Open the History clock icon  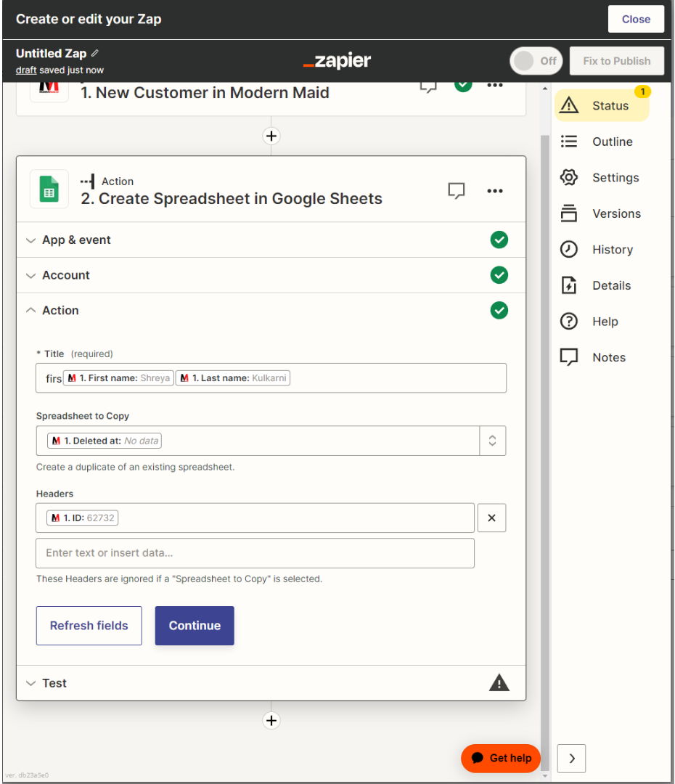click(x=569, y=250)
